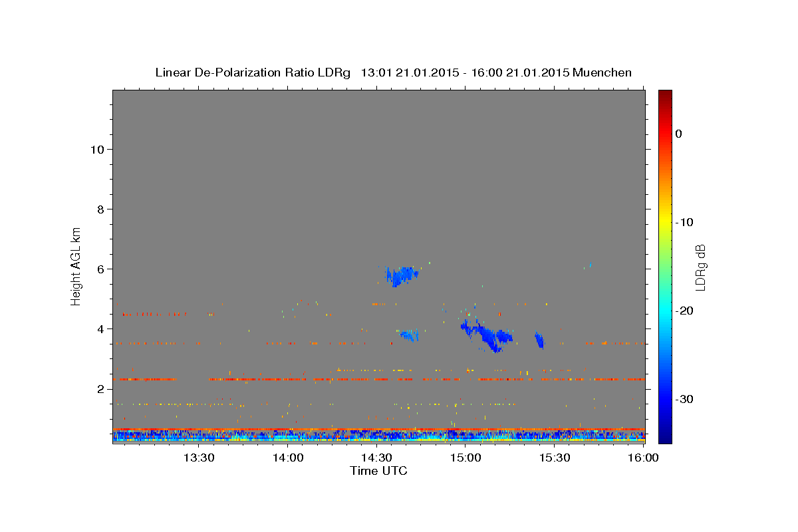
Task: Click 'Muenchen' in the plot title
Action: click(602, 72)
